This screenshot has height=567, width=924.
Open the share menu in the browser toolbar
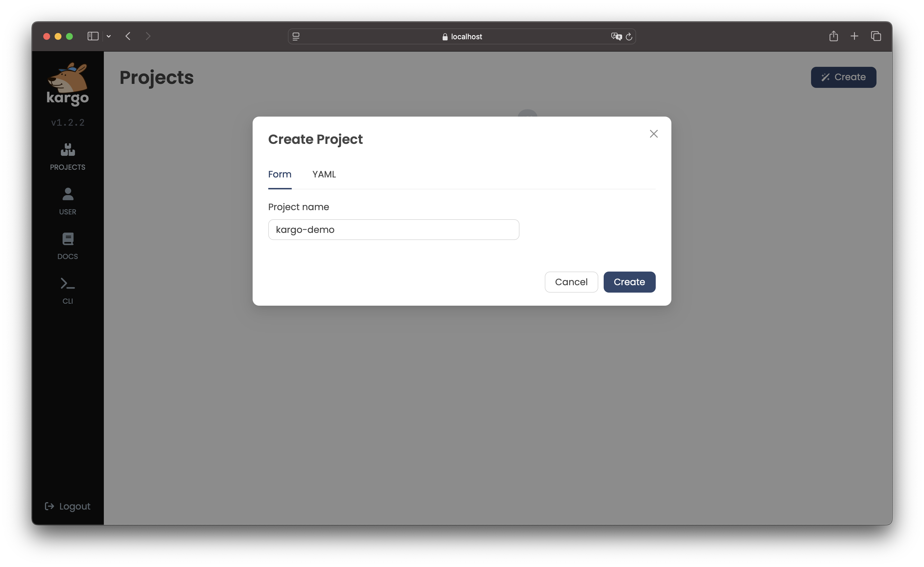click(x=834, y=36)
